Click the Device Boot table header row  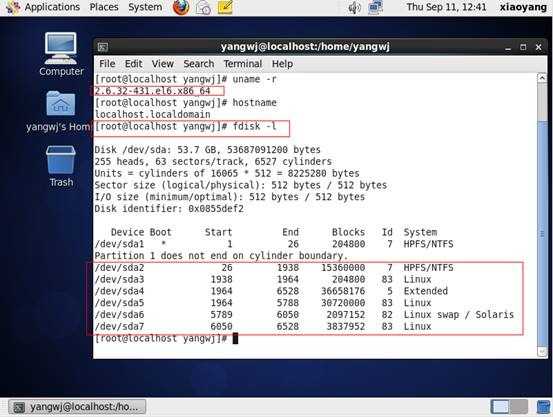(274, 232)
